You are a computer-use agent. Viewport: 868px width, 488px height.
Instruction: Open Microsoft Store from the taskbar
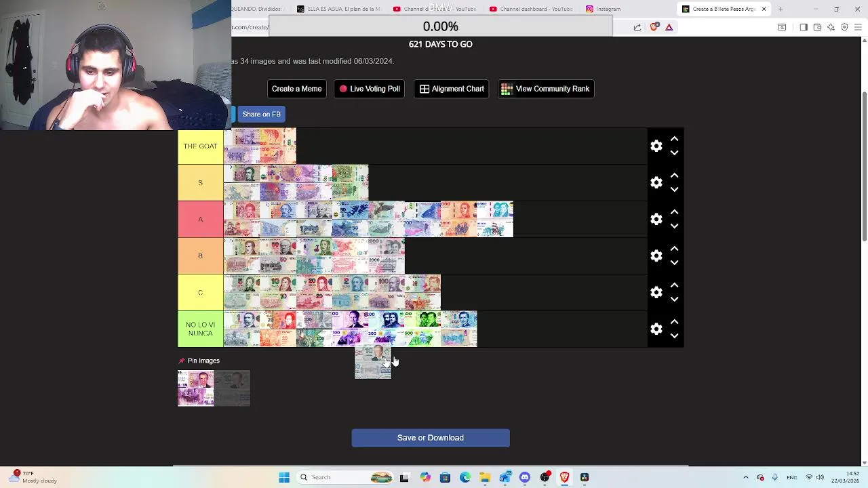click(x=445, y=477)
